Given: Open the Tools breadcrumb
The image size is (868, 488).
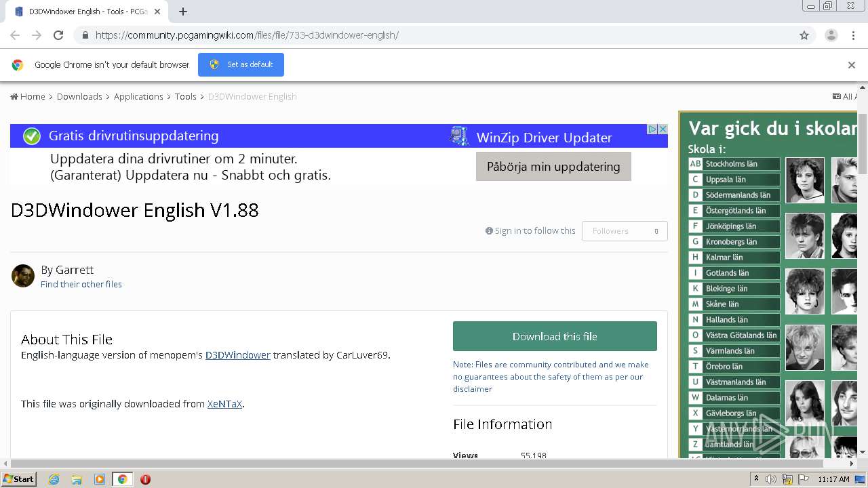Looking at the screenshot, I should (x=185, y=97).
